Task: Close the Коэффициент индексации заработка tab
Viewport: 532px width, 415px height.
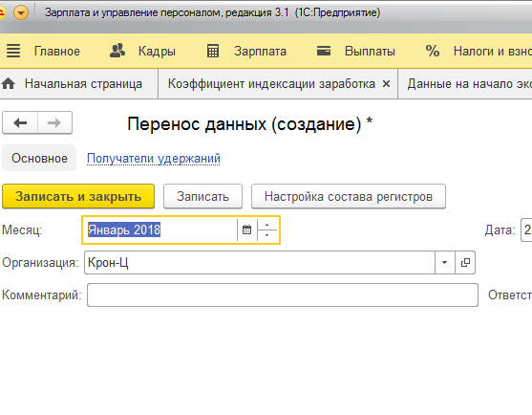Action: click(386, 83)
